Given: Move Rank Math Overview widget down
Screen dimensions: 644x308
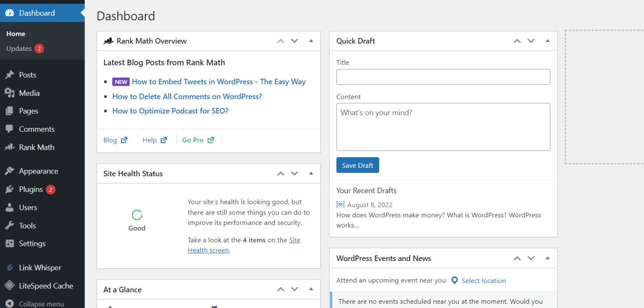Looking at the screenshot, I should (294, 41).
